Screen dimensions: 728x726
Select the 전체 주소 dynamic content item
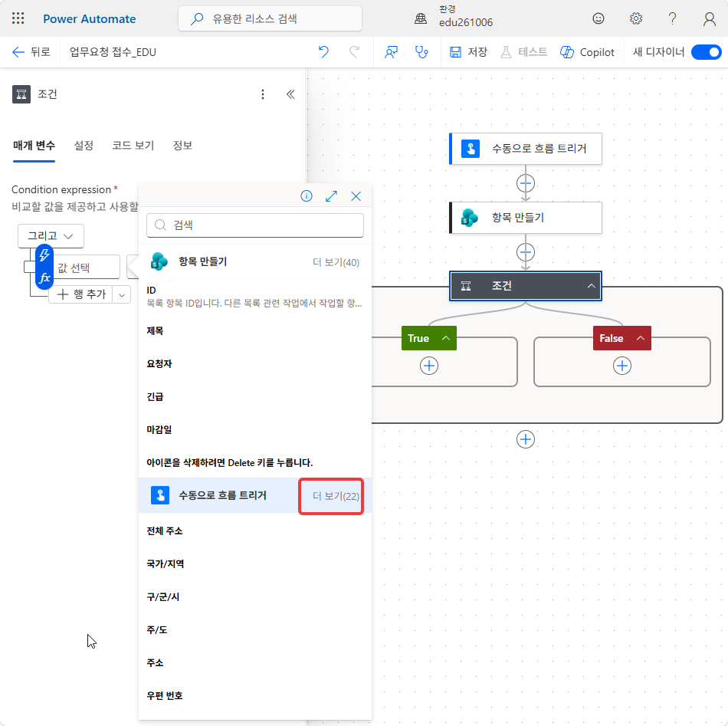pyautogui.click(x=255, y=531)
